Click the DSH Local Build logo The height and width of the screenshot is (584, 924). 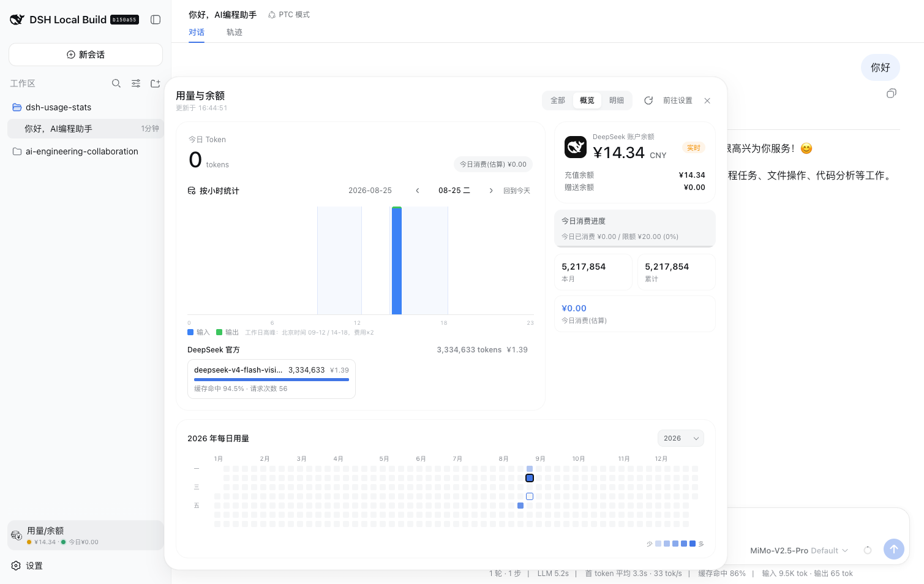(17, 20)
